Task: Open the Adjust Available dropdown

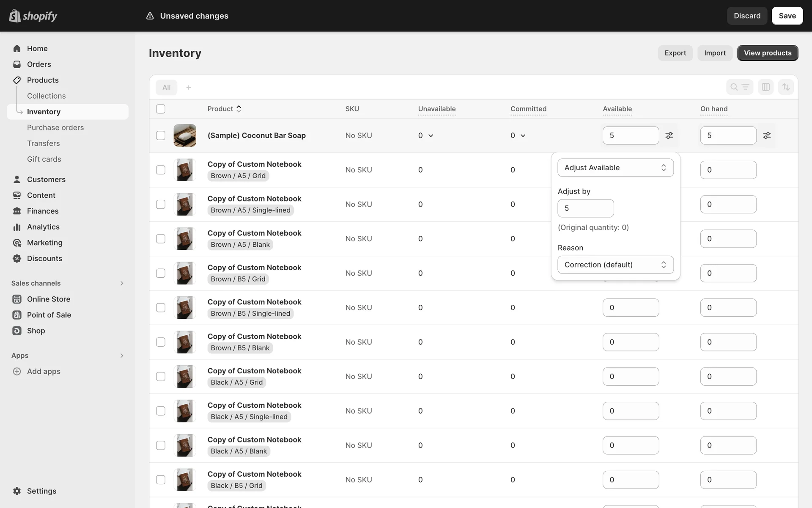Action: 615,168
